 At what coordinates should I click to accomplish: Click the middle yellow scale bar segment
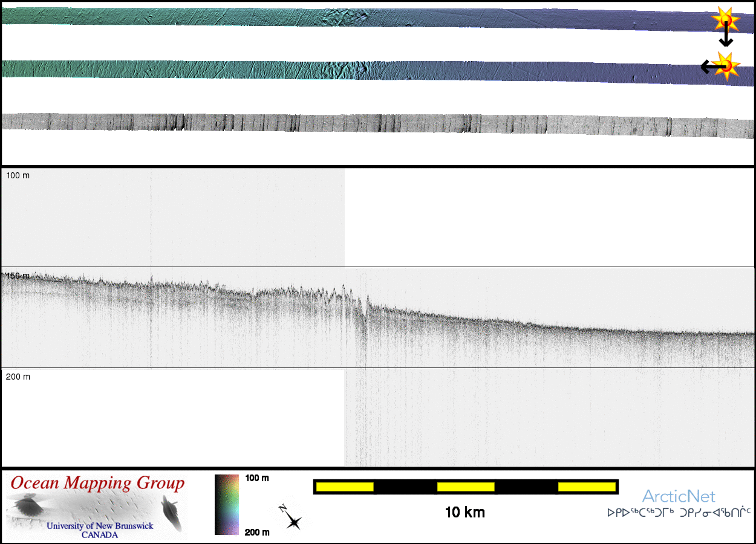pyautogui.click(x=466, y=487)
